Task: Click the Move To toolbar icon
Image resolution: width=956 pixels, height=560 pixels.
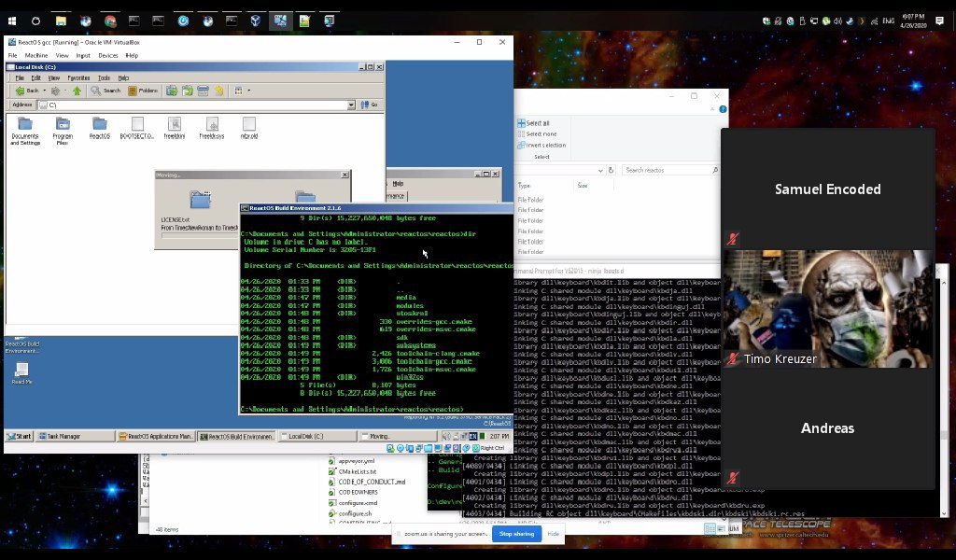Action: coord(172,91)
